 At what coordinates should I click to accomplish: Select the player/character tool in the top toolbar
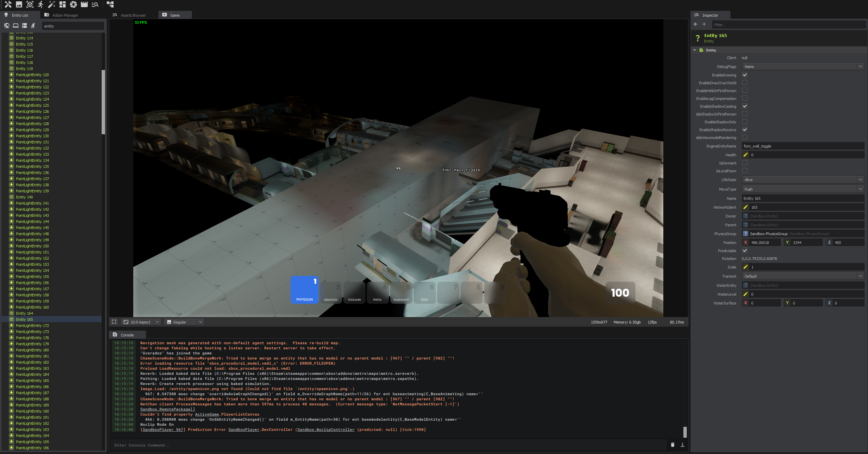point(40,4)
